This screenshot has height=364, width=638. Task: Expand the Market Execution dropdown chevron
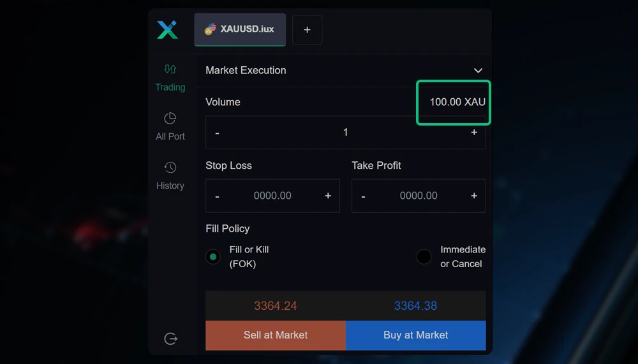(478, 70)
